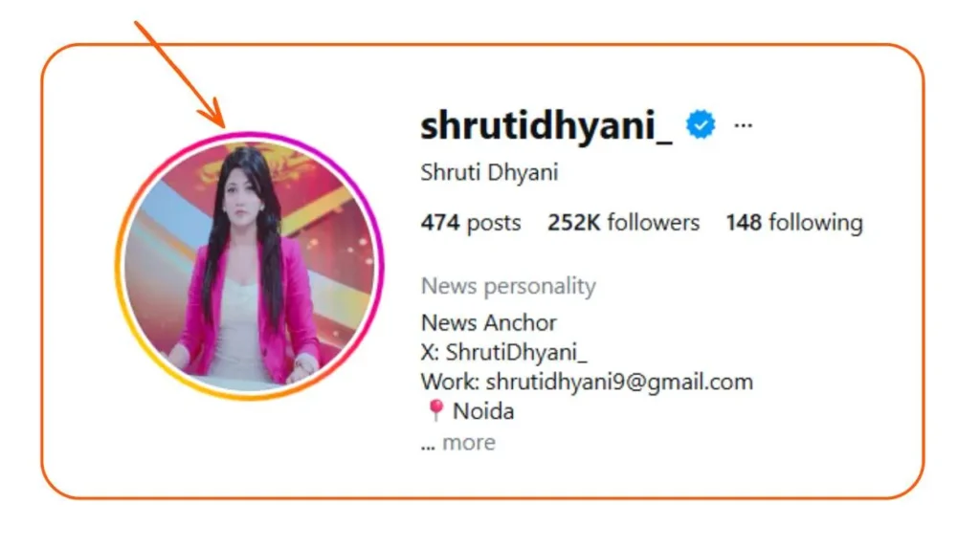The image size is (980, 548).
Task: Click the News personality category label
Action: (x=508, y=286)
